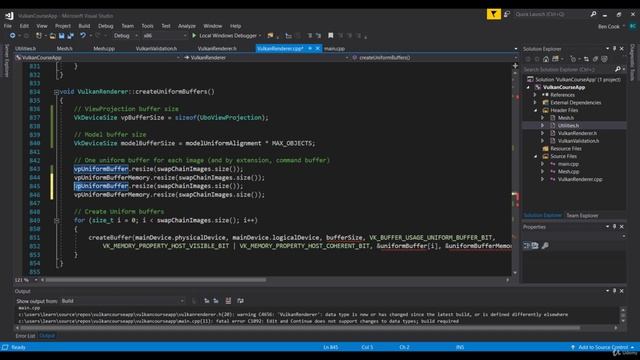
Task: Open the Error List tab
Action: 25,336
